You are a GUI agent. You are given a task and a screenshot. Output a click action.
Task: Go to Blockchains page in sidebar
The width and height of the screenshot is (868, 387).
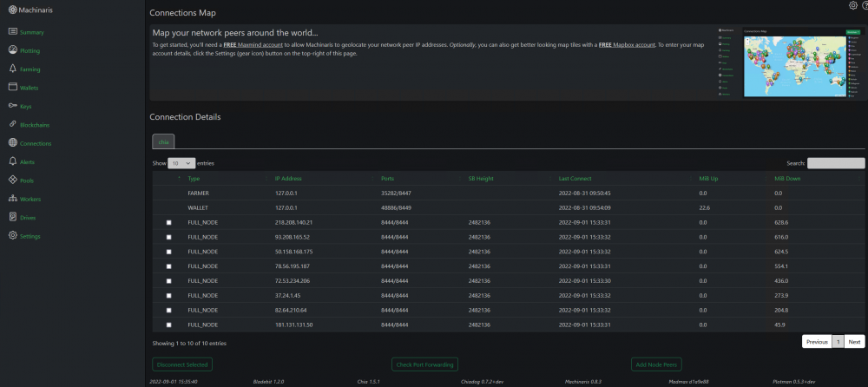point(35,125)
